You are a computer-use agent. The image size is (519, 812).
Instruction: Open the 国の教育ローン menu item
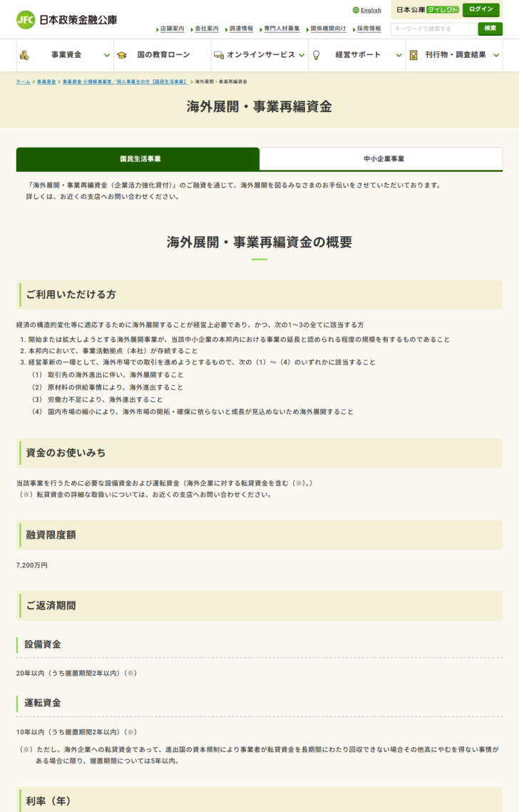coord(163,55)
